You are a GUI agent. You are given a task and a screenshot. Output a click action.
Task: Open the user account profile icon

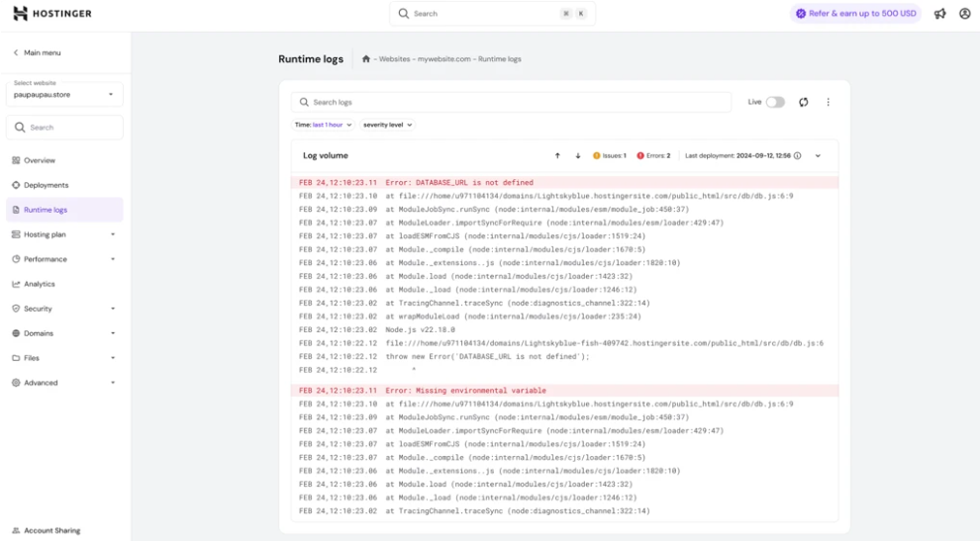[x=965, y=14]
